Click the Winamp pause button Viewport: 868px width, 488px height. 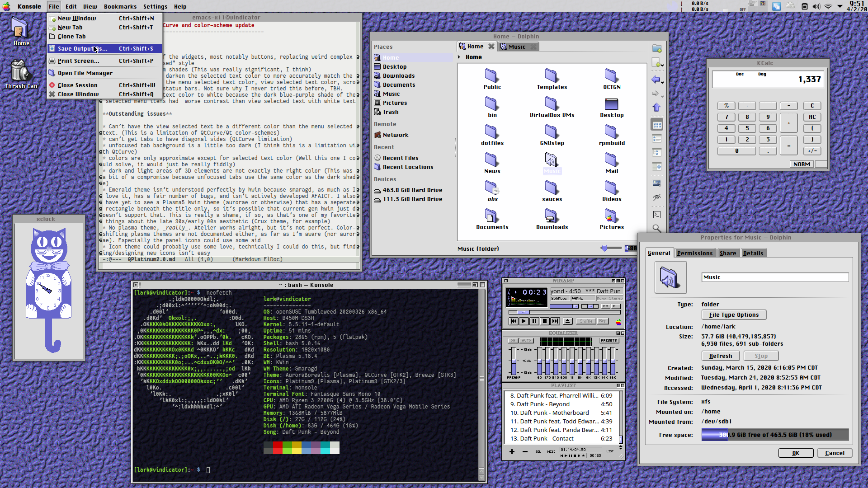(x=534, y=321)
